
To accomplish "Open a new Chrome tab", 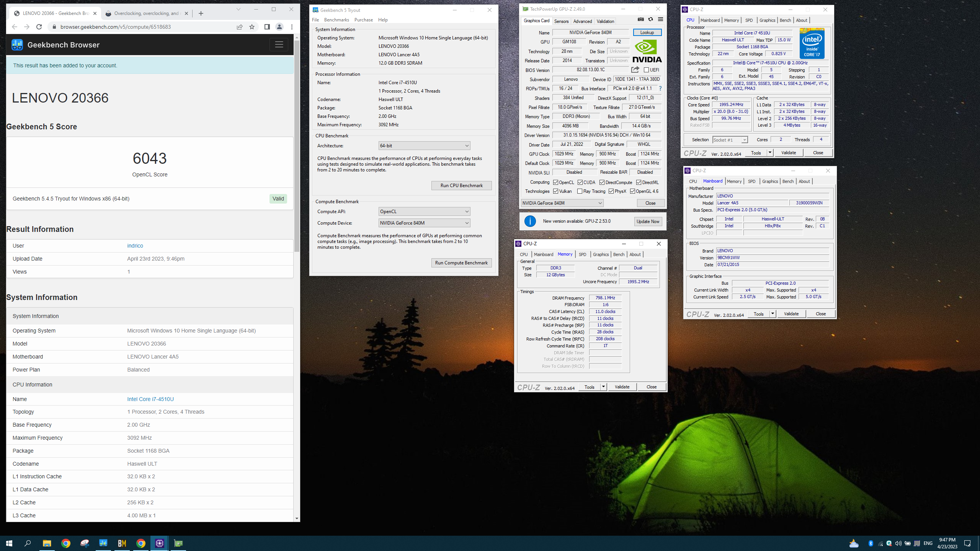I will tap(201, 13).
